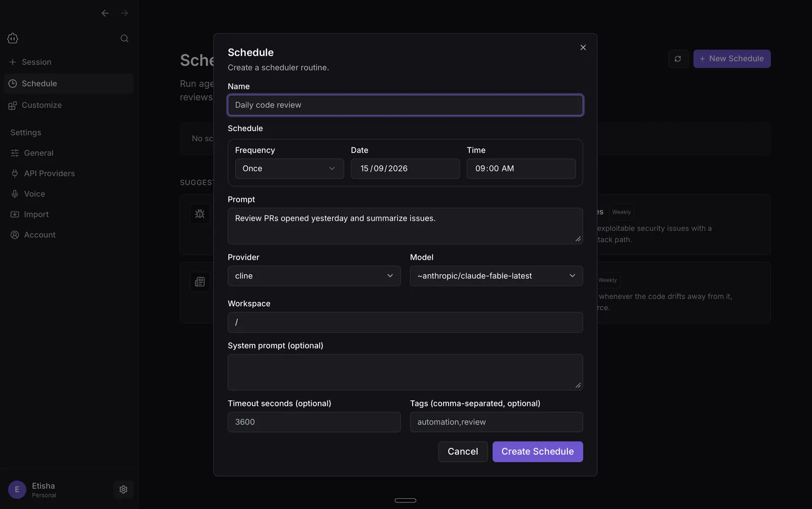Click the refresh schedules icon button
The width and height of the screenshot is (812, 509).
pyautogui.click(x=678, y=59)
